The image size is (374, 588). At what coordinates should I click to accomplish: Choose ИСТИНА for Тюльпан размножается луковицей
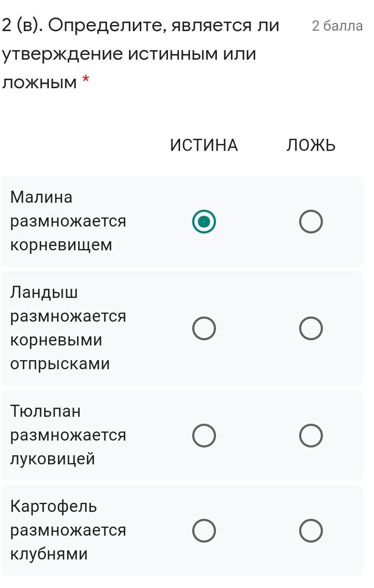204,435
